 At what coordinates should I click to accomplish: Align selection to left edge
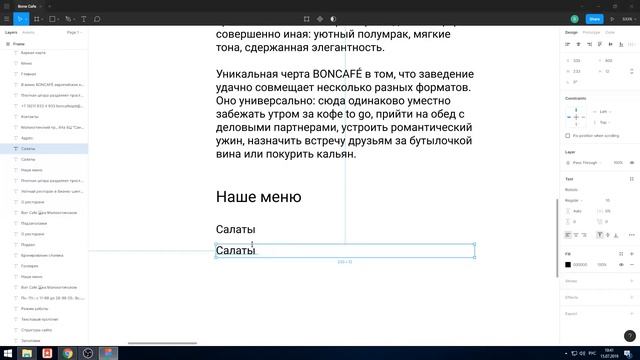pos(567,44)
